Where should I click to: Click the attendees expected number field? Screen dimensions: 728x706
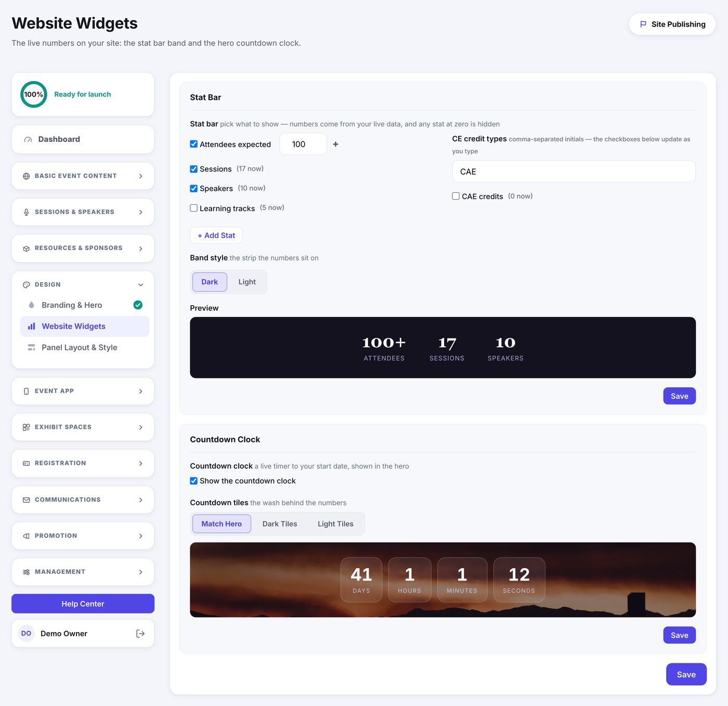(303, 144)
